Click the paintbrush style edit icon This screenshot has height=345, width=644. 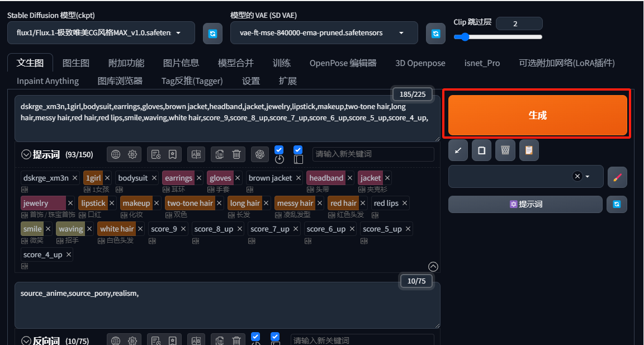pos(617,177)
